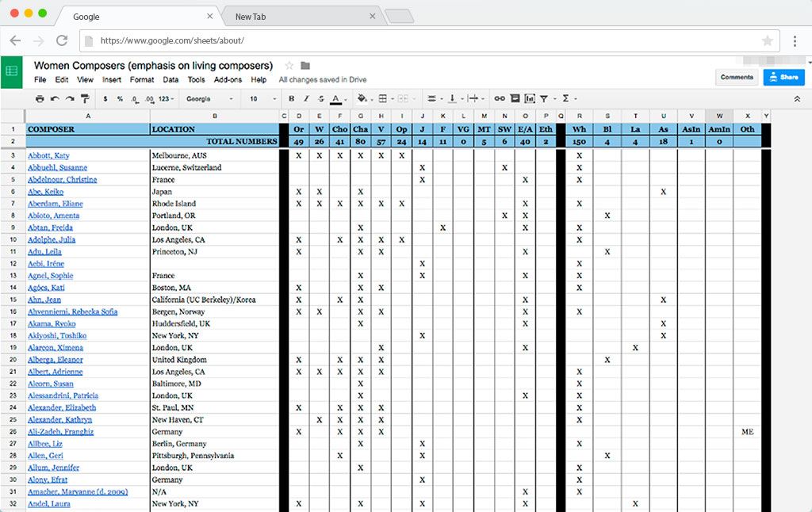Apply bold formatting
This screenshot has height=512, width=812.
[292, 98]
